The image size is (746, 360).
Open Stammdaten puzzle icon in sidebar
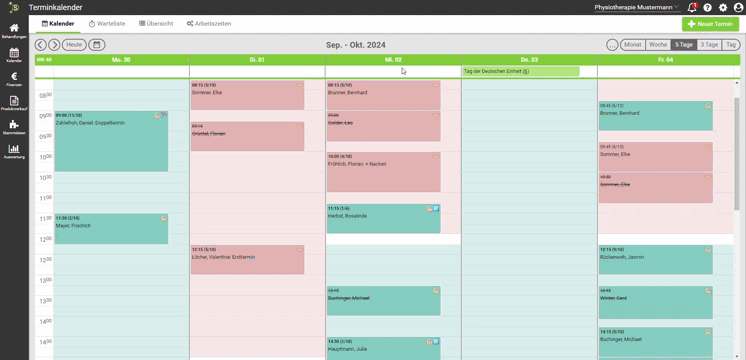[x=14, y=127]
